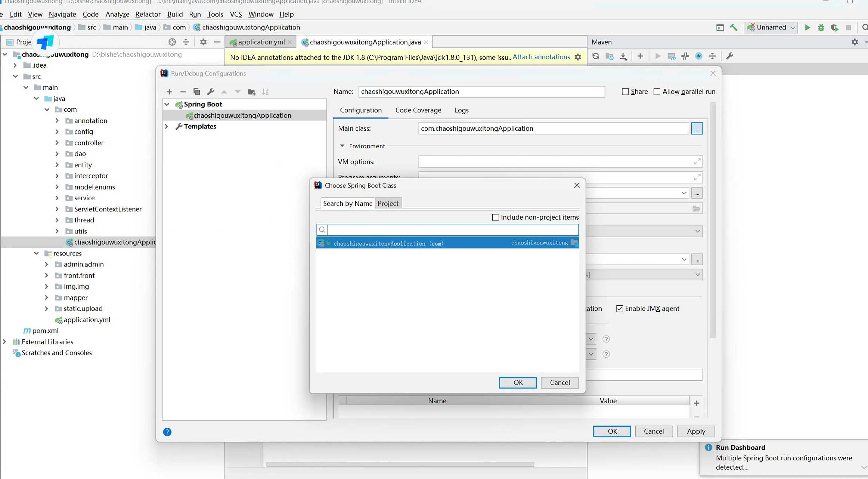868x479 pixels.
Task: Open Refactor menu
Action: coord(148,14)
